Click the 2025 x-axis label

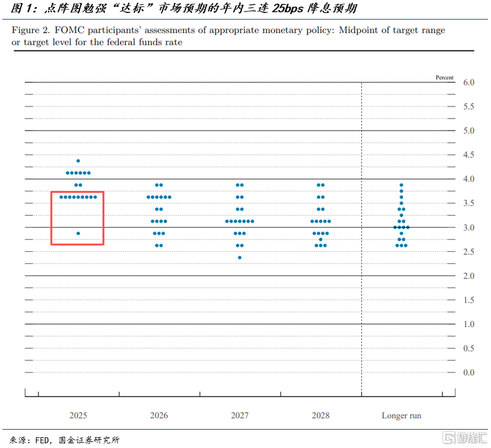tap(78, 415)
